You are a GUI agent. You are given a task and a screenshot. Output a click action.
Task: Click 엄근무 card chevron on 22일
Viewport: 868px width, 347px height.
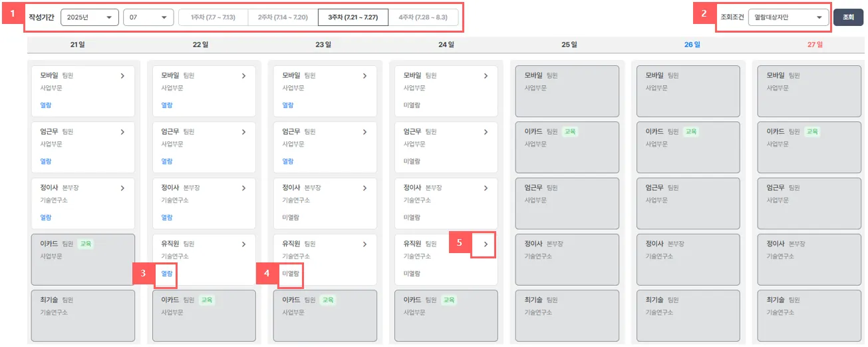point(244,132)
